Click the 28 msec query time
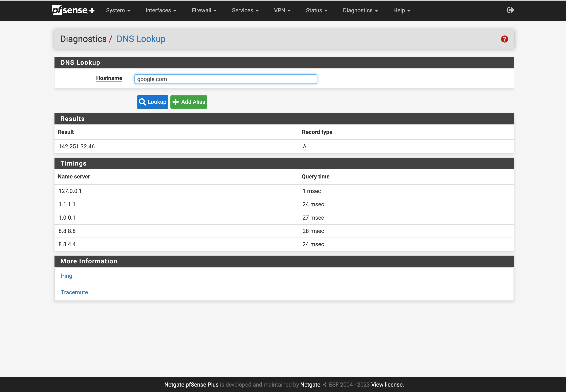The width and height of the screenshot is (566, 392). [x=313, y=231]
